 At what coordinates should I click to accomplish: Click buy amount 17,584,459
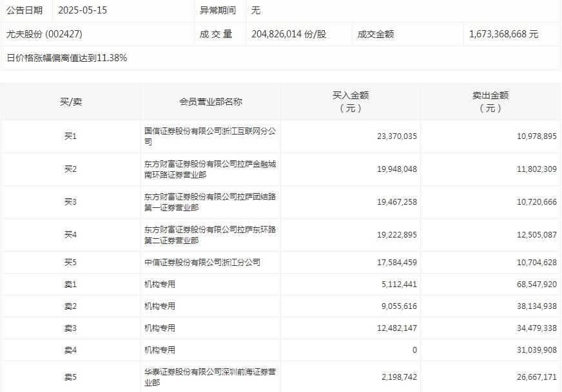point(397,263)
